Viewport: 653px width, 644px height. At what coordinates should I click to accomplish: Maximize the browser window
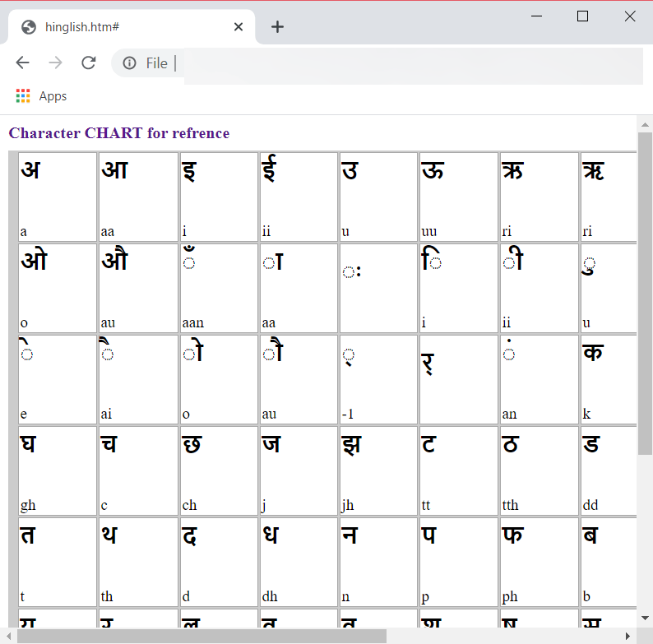[582, 16]
